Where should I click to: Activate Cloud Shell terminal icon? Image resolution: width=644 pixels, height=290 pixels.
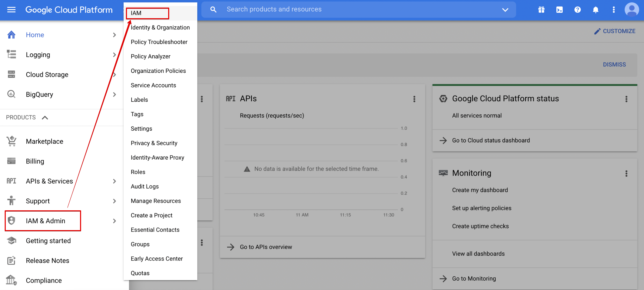[x=559, y=10]
